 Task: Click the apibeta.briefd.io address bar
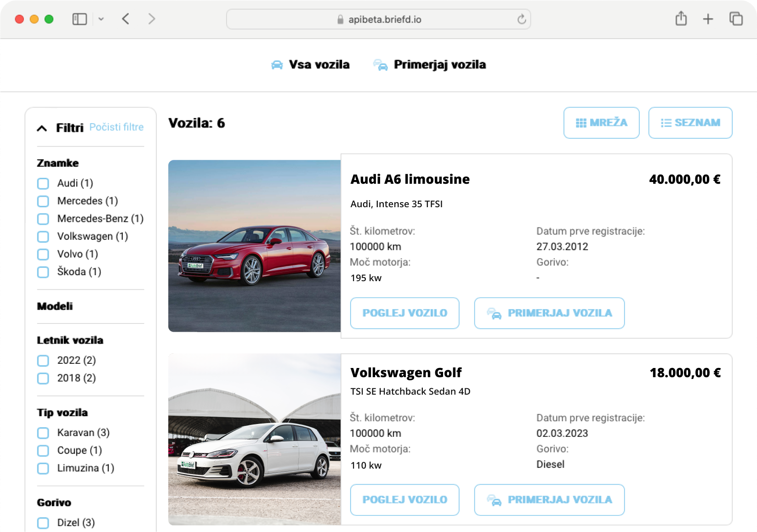[378, 19]
